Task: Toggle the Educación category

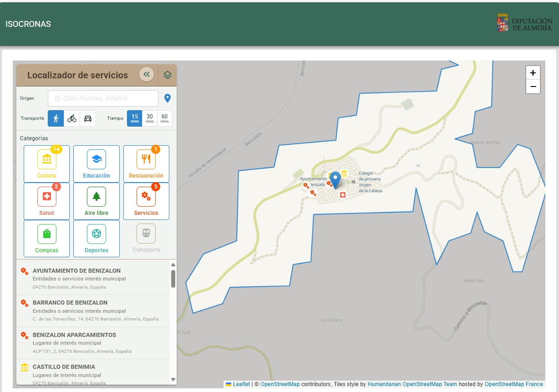Action: pos(97,164)
